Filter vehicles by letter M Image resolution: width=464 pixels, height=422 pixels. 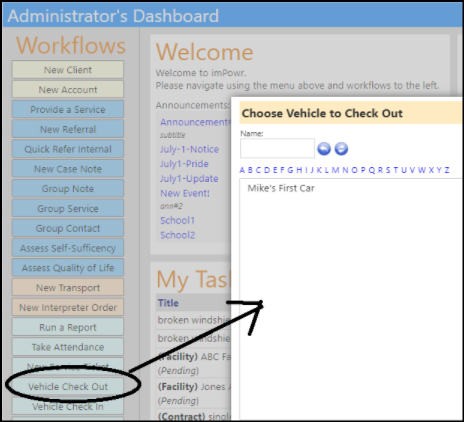pyautogui.click(x=335, y=170)
